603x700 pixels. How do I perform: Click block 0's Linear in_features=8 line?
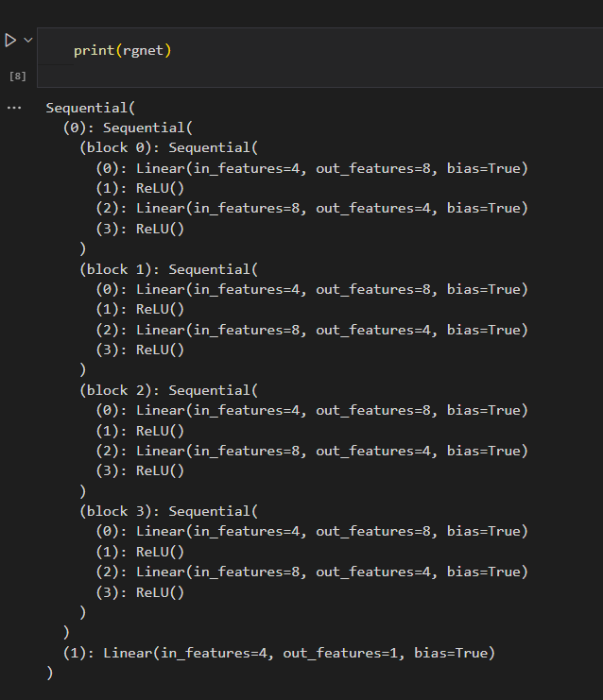[312, 209]
